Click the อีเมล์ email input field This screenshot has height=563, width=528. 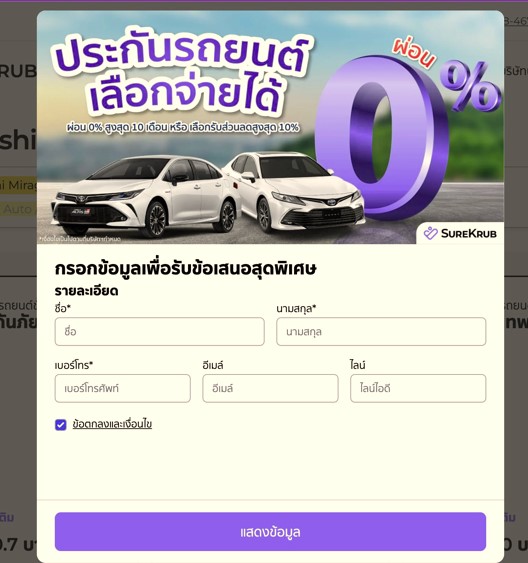point(270,388)
